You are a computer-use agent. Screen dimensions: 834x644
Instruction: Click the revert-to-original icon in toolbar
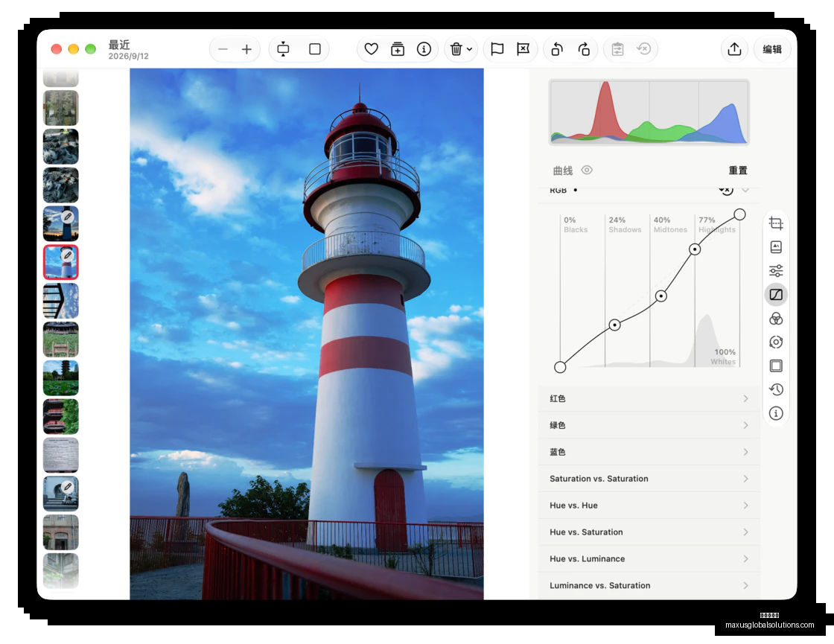pyautogui.click(x=643, y=49)
